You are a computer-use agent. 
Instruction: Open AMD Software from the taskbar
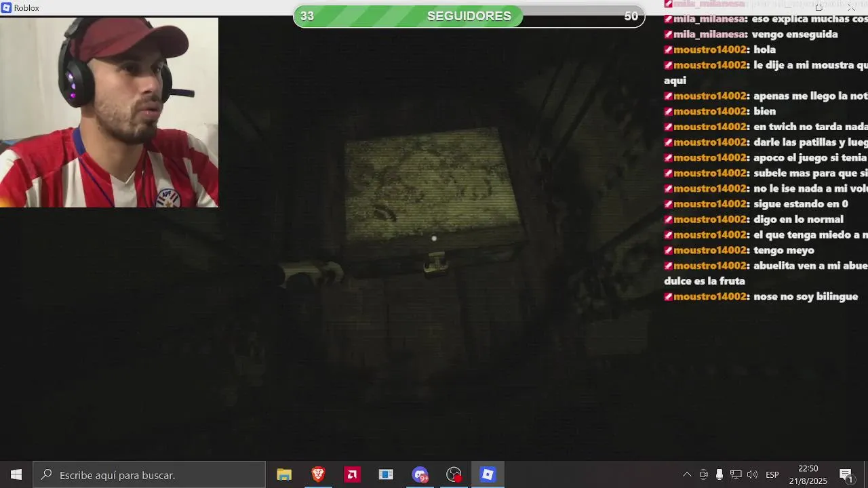coord(352,474)
